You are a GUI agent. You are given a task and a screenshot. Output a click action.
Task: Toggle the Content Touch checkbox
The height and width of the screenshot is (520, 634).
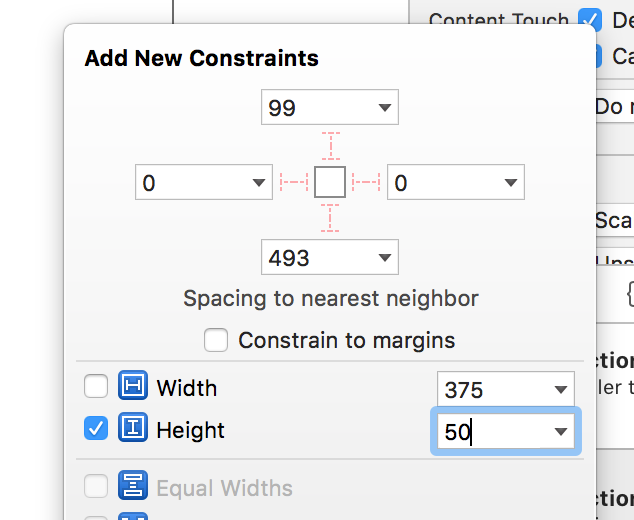point(590,20)
